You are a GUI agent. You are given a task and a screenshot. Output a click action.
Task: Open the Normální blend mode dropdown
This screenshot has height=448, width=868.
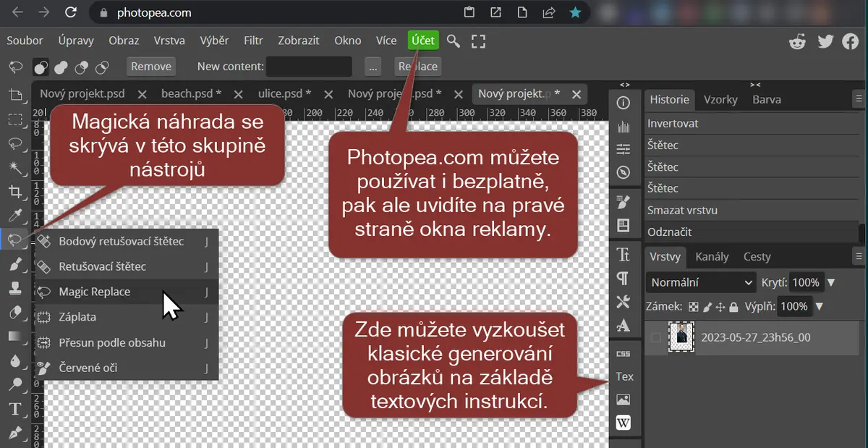702,282
